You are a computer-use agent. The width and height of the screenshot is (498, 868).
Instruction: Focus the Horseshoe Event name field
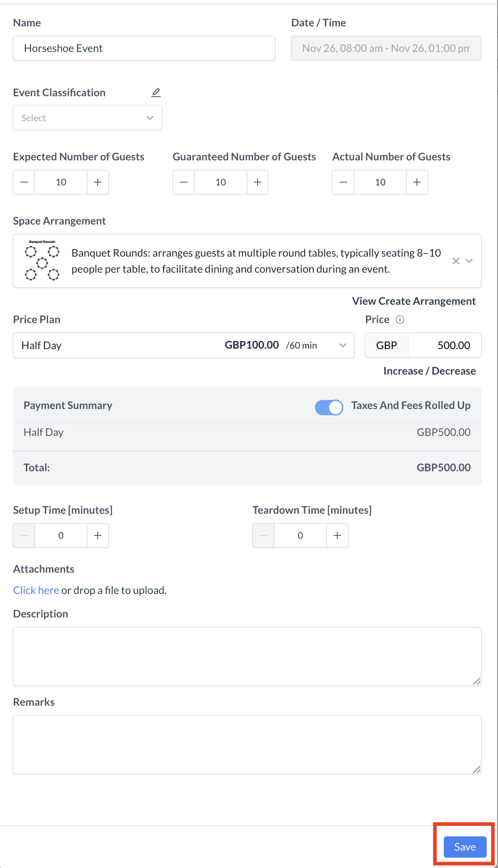pos(144,48)
